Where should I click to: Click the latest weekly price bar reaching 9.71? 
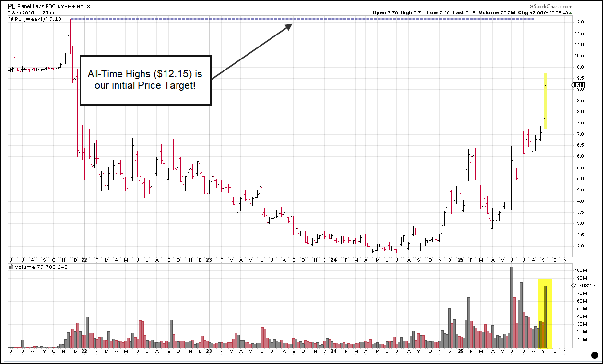pyautogui.click(x=545, y=100)
